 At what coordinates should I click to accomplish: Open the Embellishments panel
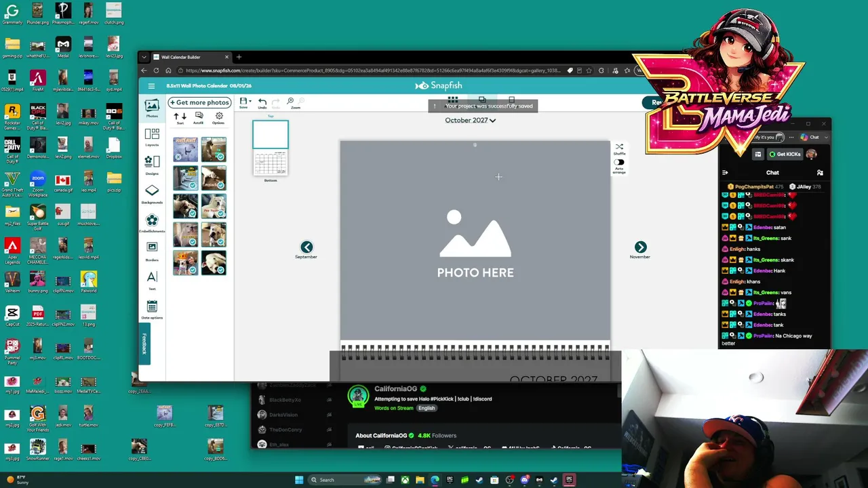152,223
